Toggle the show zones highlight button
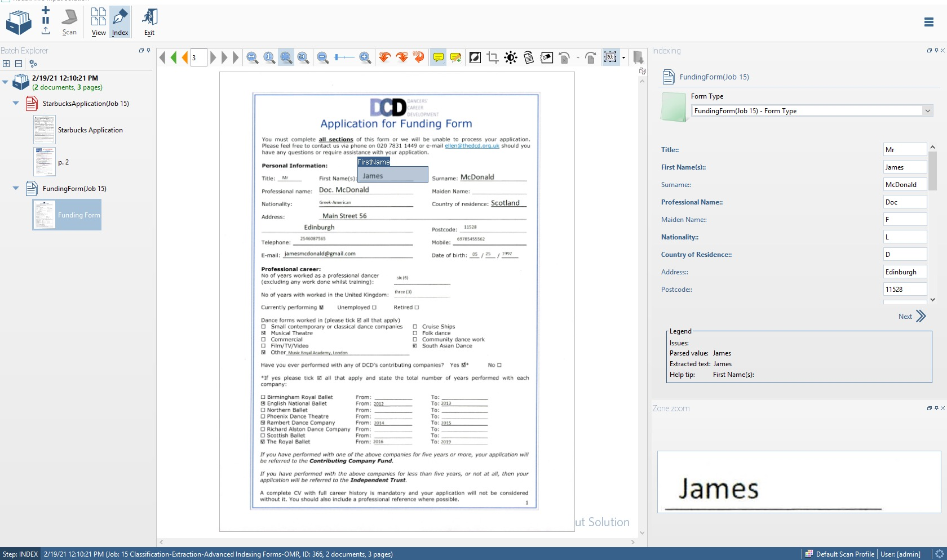947x560 pixels. pyautogui.click(x=610, y=57)
